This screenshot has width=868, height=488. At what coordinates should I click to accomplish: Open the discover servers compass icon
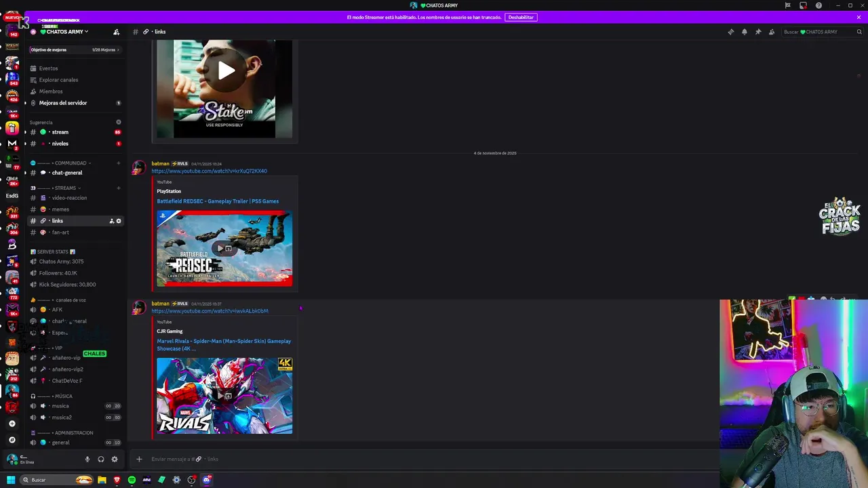tap(12, 440)
